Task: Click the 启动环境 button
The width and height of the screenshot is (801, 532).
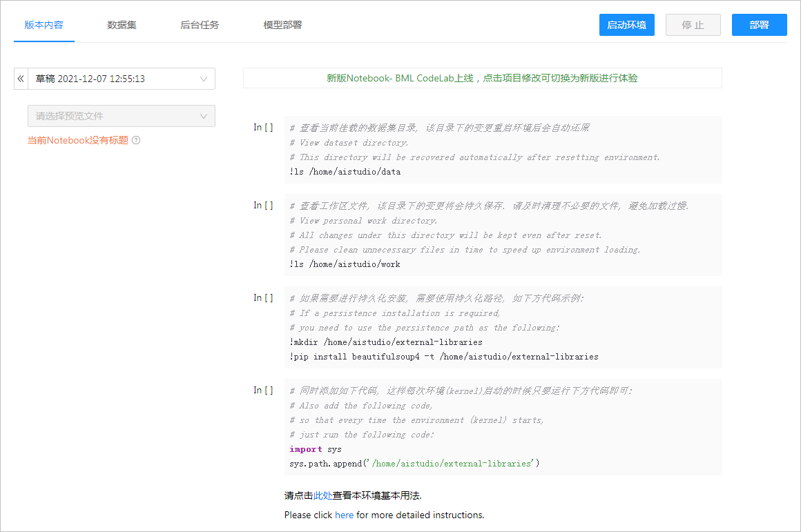Action: (x=627, y=25)
